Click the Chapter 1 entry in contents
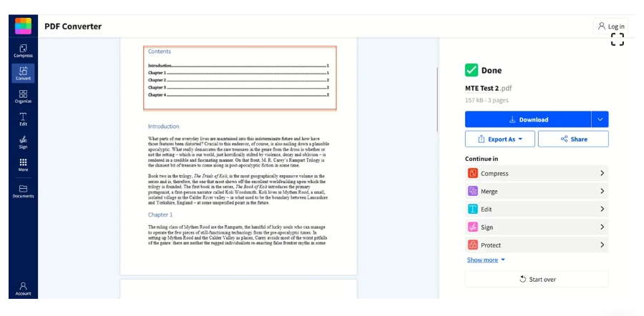The width and height of the screenshot is (644, 316). [x=238, y=73]
